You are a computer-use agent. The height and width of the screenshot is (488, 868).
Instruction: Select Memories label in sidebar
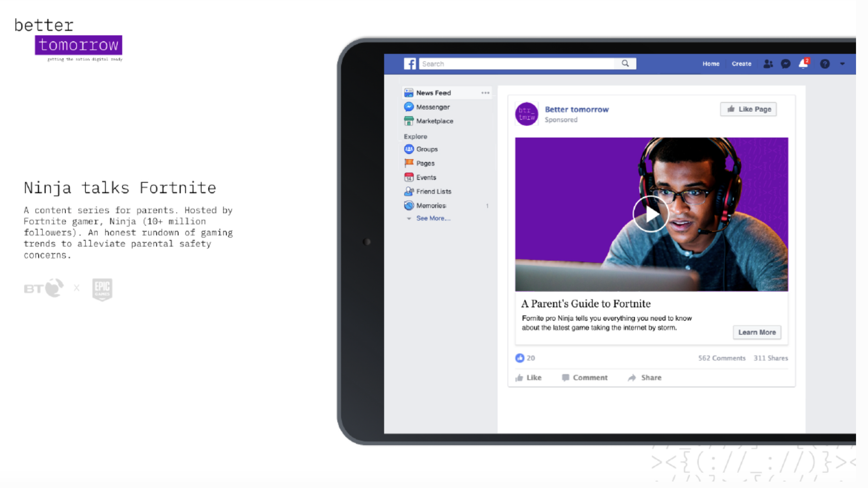432,206
